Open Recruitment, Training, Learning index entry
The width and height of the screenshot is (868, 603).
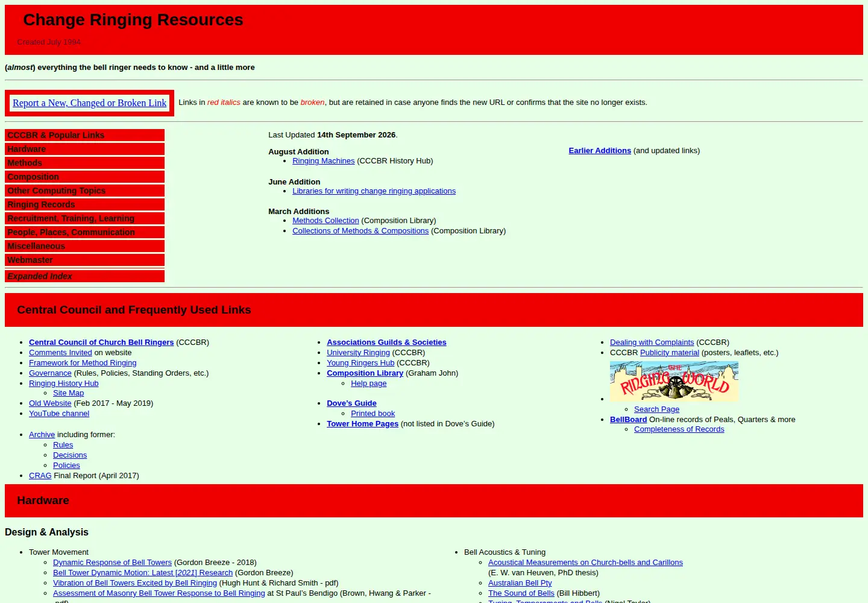84,218
